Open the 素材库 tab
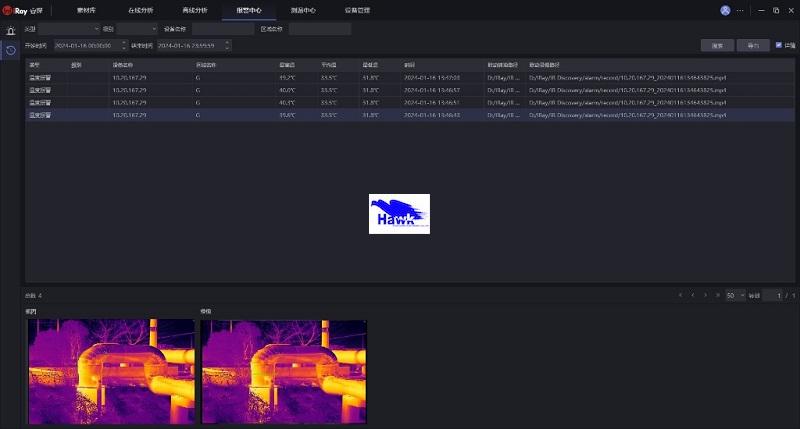The image size is (800, 429). coord(88,10)
